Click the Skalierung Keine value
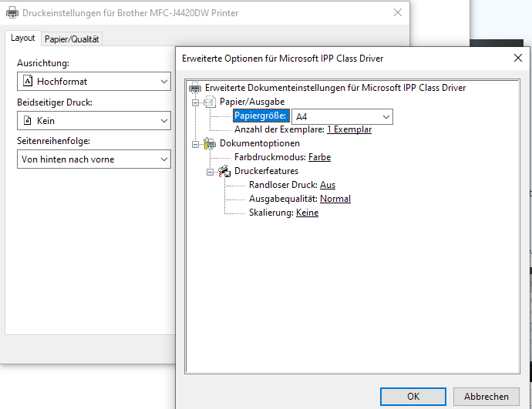 tap(307, 213)
